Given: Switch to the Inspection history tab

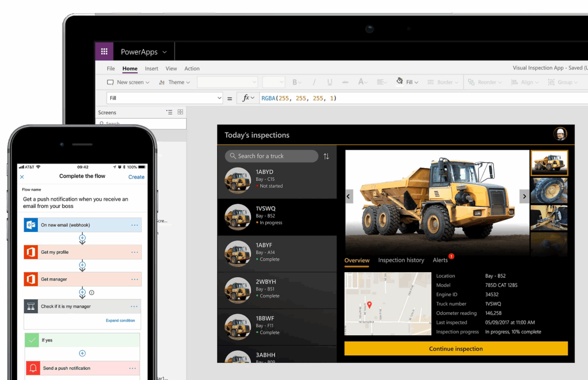Looking at the screenshot, I should click(x=401, y=260).
